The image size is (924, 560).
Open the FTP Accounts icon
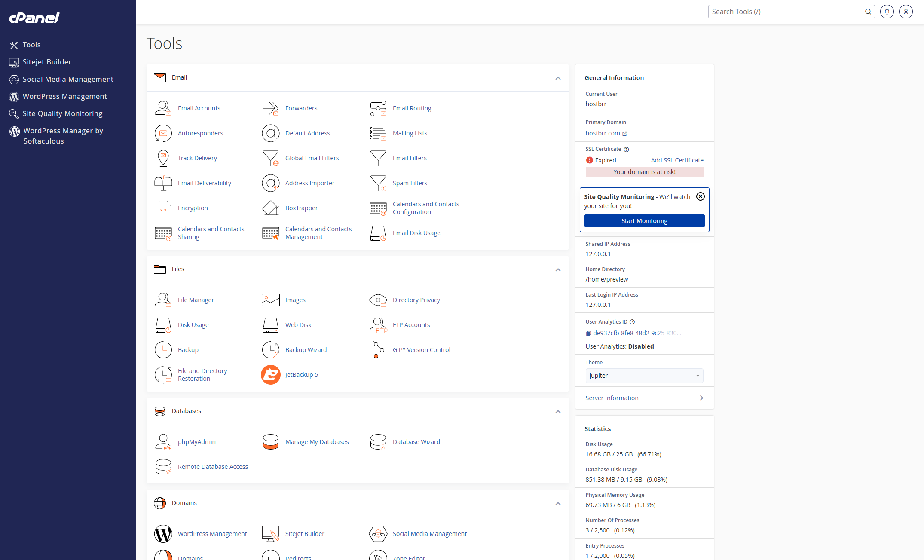click(378, 325)
